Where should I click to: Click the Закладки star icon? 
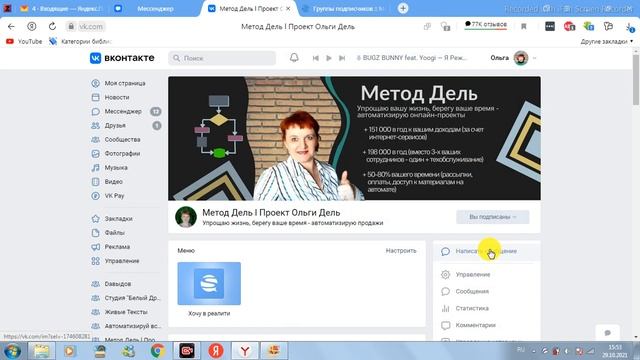pos(96,219)
